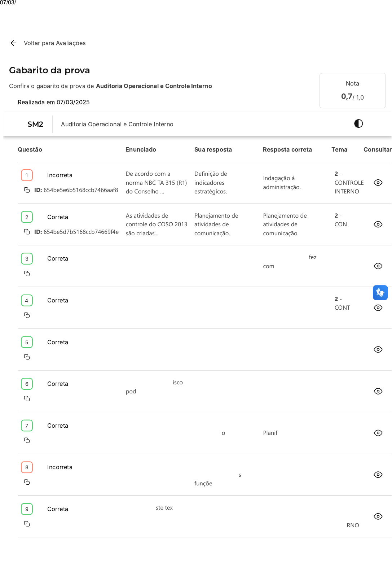The width and height of the screenshot is (392, 576).
Task: Copy the ID of question 9
Action: (x=27, y=524)
